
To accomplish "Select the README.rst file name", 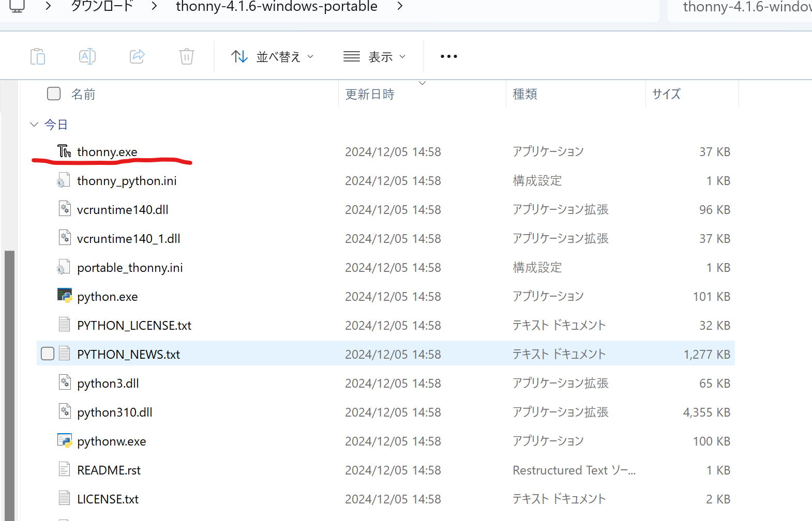I will [x=109, y=470].
